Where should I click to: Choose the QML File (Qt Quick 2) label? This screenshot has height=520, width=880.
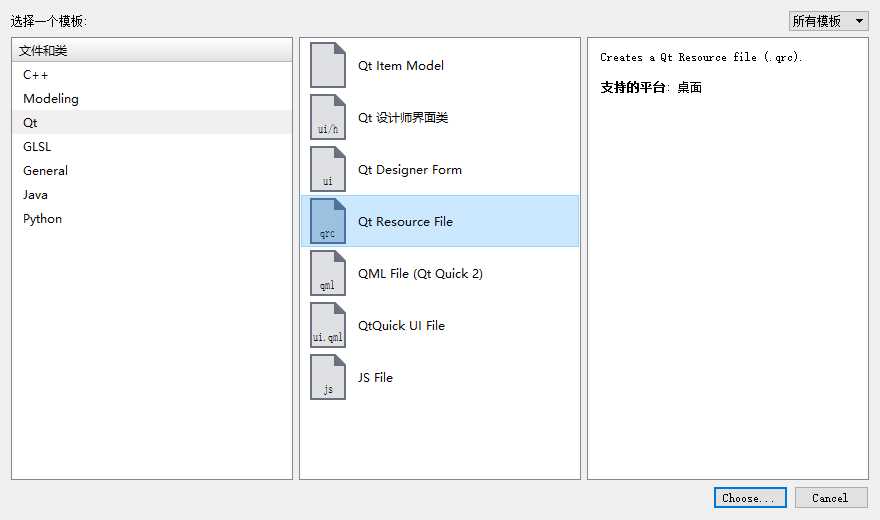pos(420,274)
